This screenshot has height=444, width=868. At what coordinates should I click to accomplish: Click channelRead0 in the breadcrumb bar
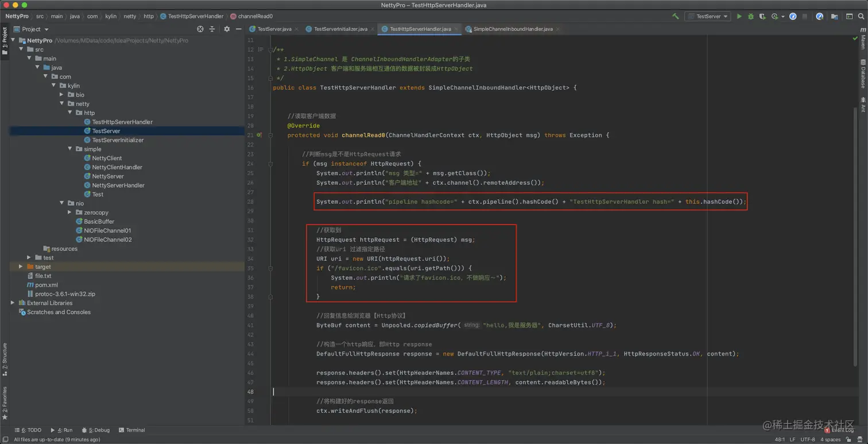point(252,17)
